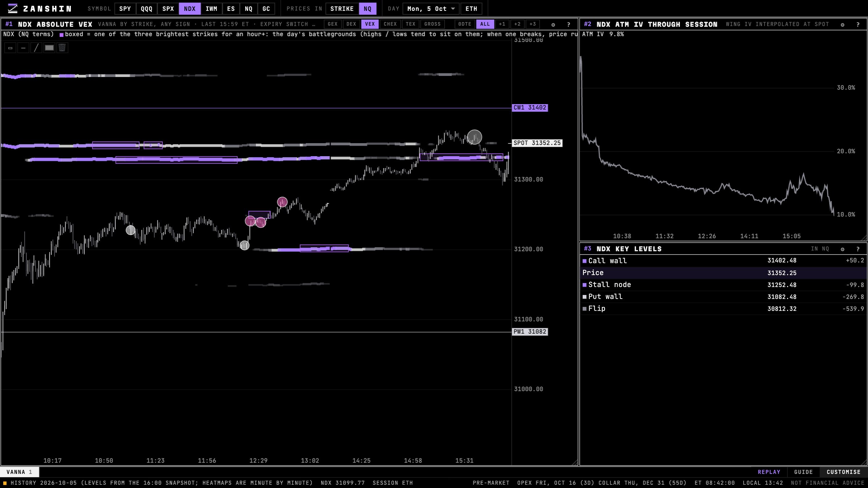Switch heatmap to DEX
The width and height of the screenshot is (868, 488).
pos(351,24)
